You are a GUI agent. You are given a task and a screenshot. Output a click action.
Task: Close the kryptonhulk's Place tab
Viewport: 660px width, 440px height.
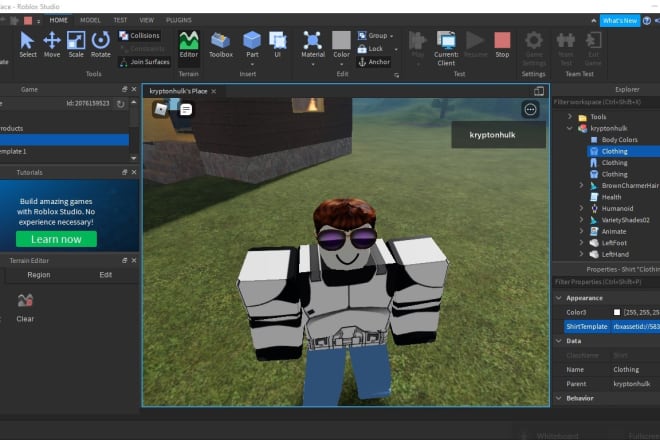[x=214, y=91]
